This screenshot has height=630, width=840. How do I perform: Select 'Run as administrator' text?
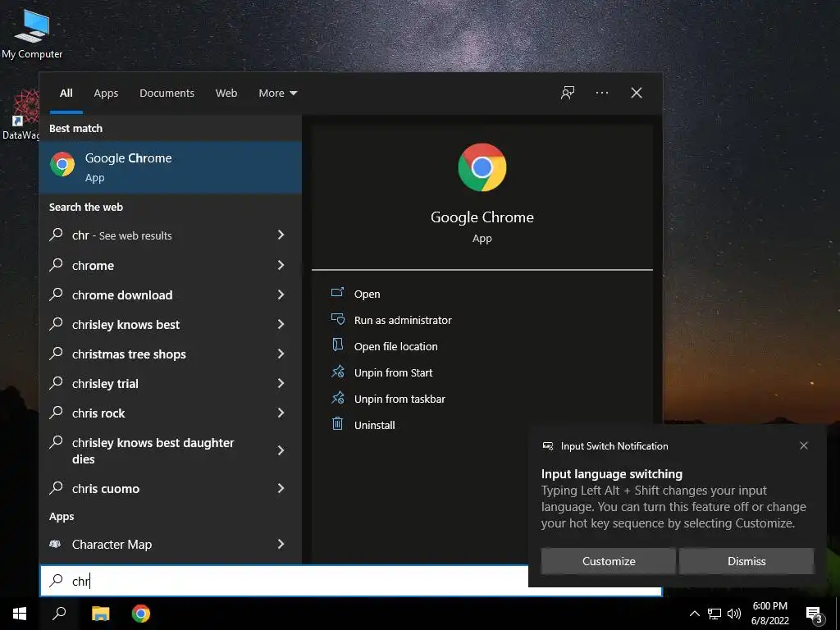point(403,320)
